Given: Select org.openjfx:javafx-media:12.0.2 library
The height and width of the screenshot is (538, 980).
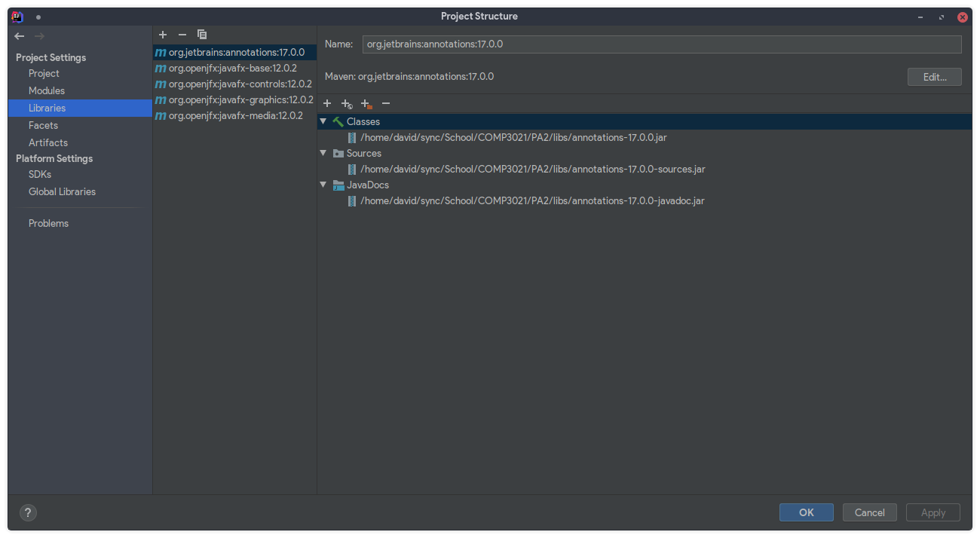Looking at the screenshot, I should click(234, 115).
